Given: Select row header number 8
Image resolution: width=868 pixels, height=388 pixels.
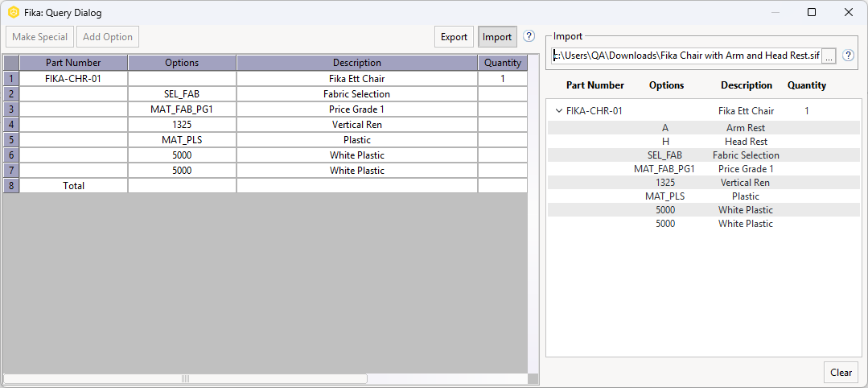Looking at the screenshot, I should click(11, 186).
